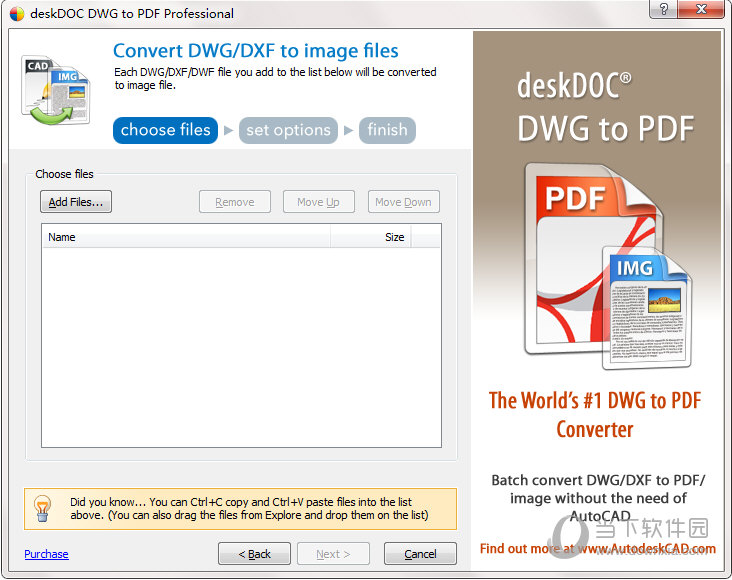Screen dimensions: 732x580
Task: Open the Purchase link
Action: click(x=46, y=554)
